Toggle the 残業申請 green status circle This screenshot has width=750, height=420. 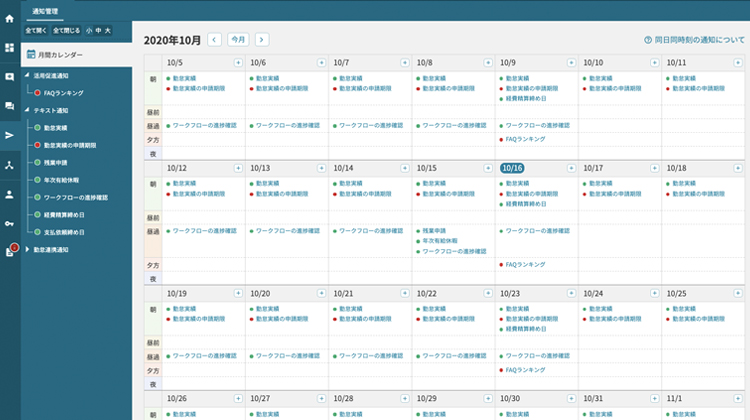37,163
